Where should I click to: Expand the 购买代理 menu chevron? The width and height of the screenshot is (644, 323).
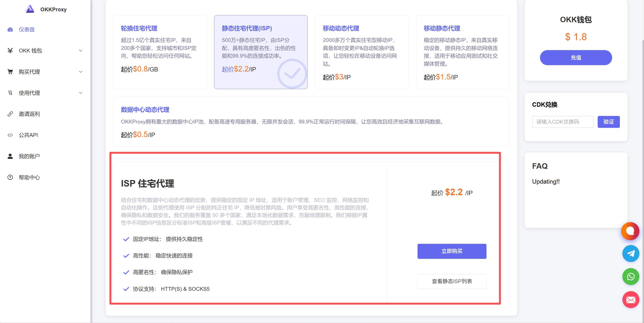pyautogui.click(x=81, y=72)
